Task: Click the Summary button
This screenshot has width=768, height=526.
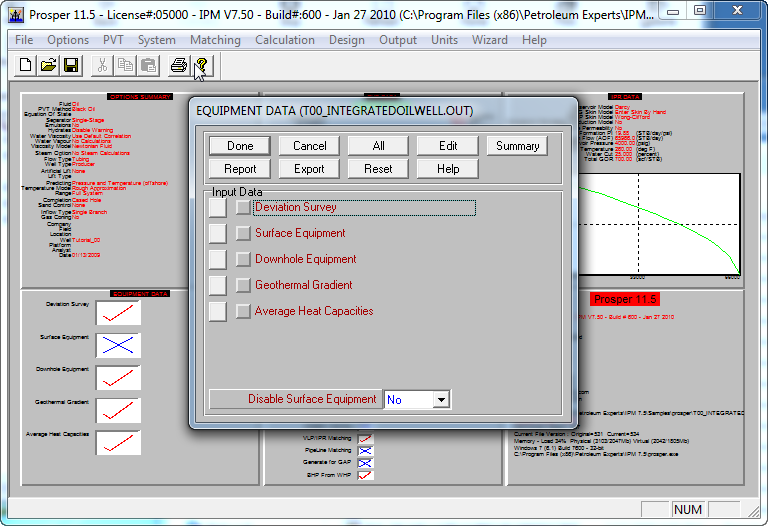Action: point(517,146)
